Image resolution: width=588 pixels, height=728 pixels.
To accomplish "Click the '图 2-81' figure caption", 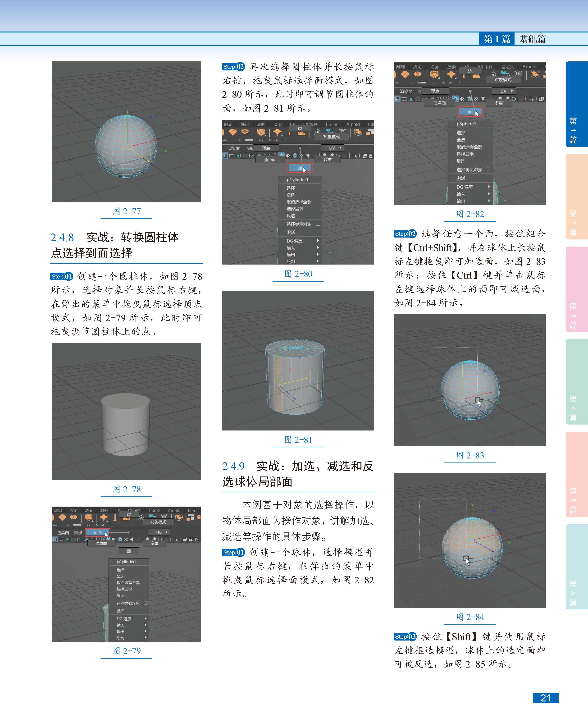I will pos(298,440).
